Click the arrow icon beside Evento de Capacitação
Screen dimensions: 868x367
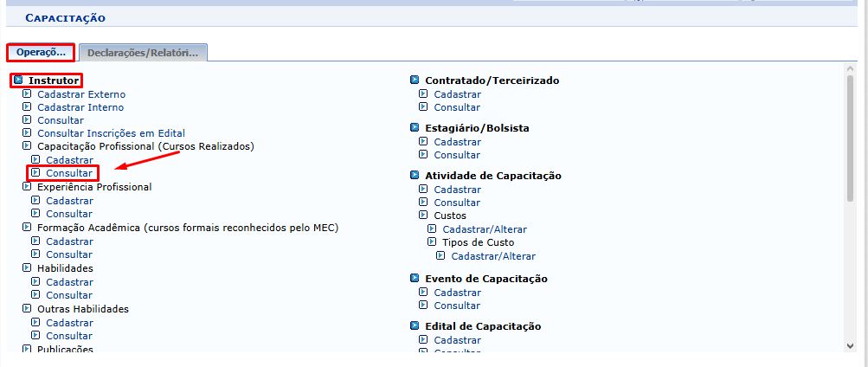pos(415,279)
